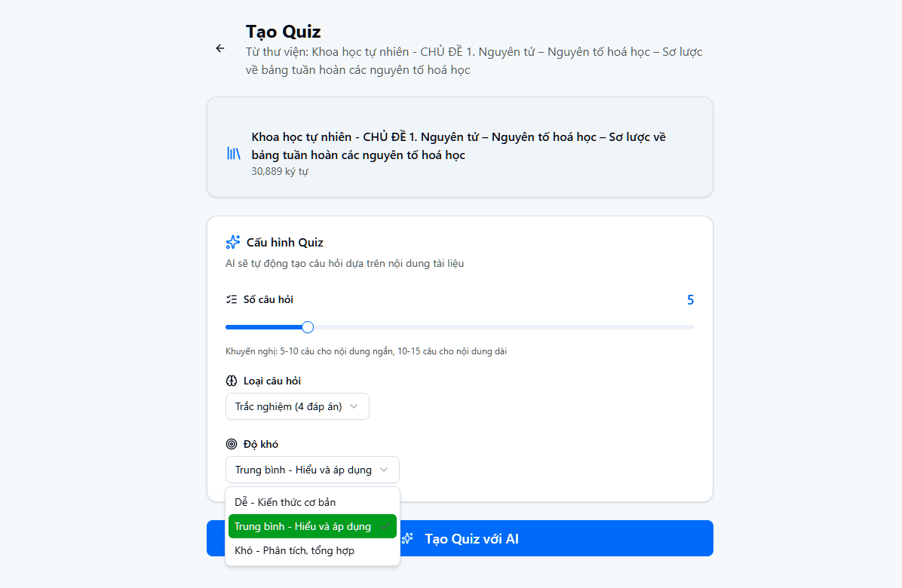Click the target icon next to Độ khó
Viewport: 902px width, 588px height.
click(232, 444)
